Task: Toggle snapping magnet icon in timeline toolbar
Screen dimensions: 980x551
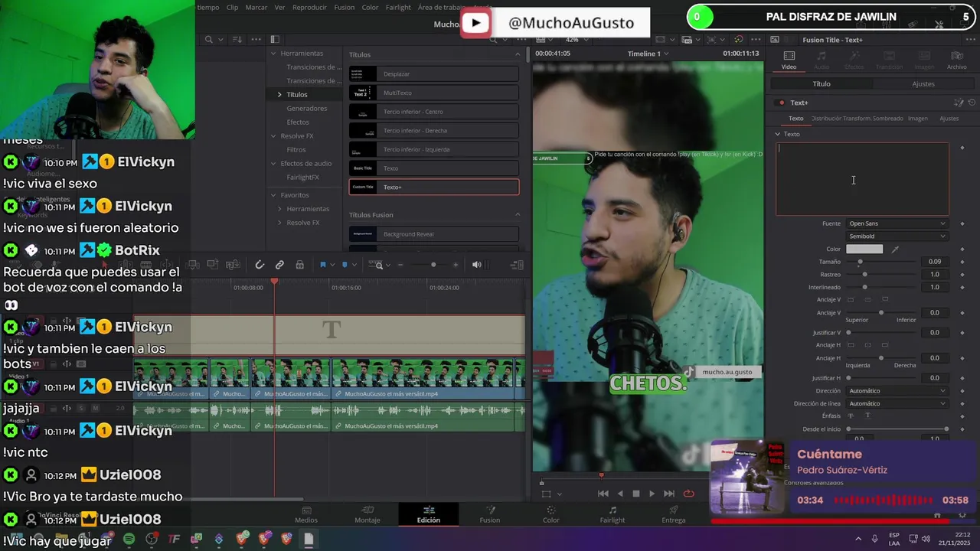Action: (x=260, y=265)
